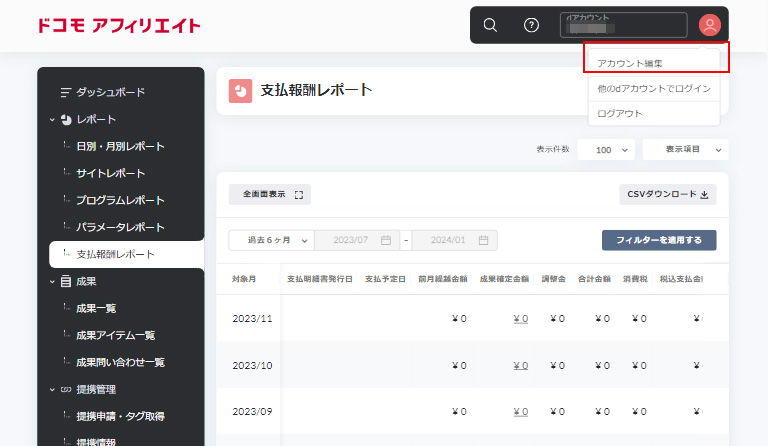Open サイトレポート in sidebar

pyautogui.click(x=110, y=173)
